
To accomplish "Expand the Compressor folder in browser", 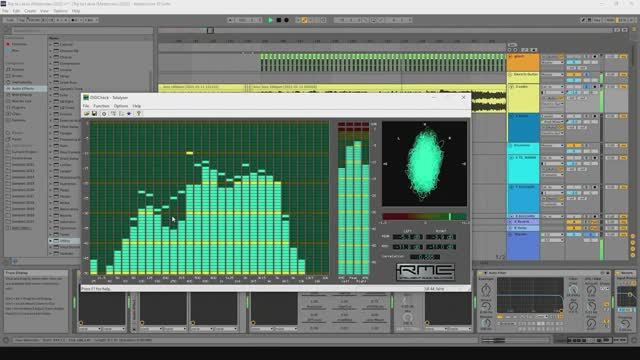I will (51, 63).
